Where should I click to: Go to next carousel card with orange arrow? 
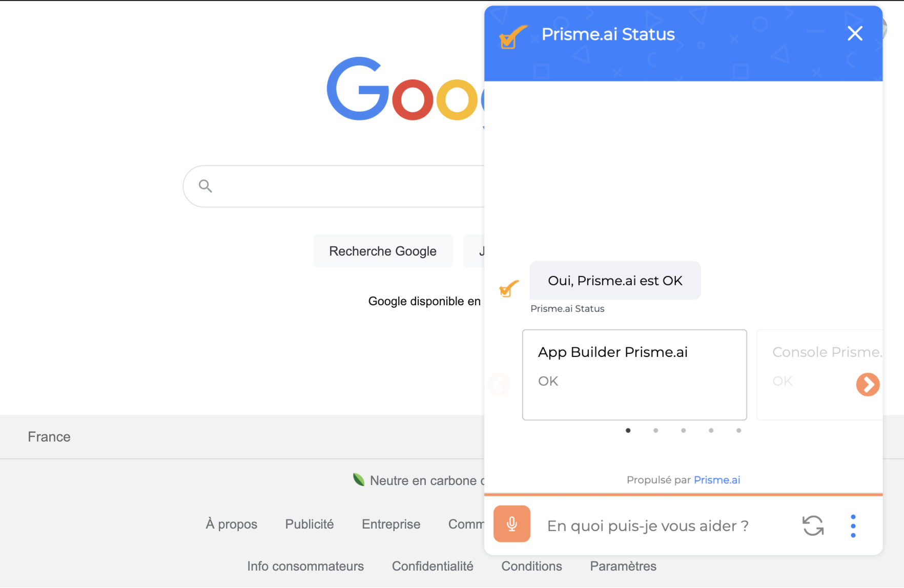[x=868, y=385]
